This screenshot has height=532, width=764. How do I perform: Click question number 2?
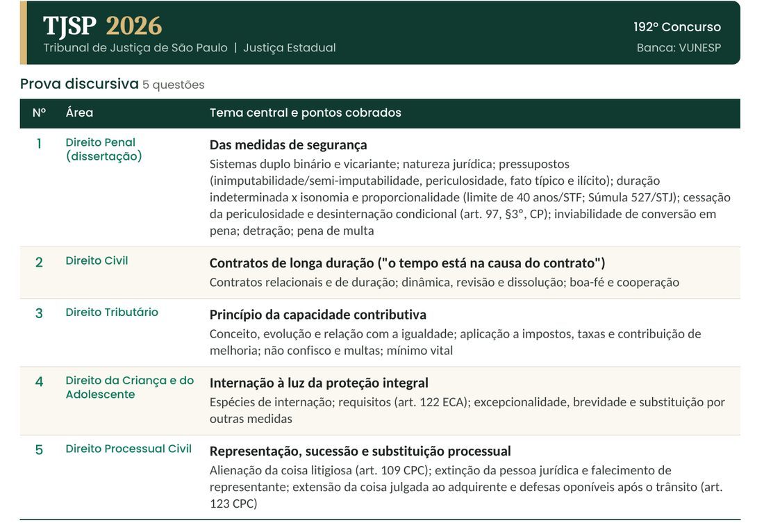point(39,263)
